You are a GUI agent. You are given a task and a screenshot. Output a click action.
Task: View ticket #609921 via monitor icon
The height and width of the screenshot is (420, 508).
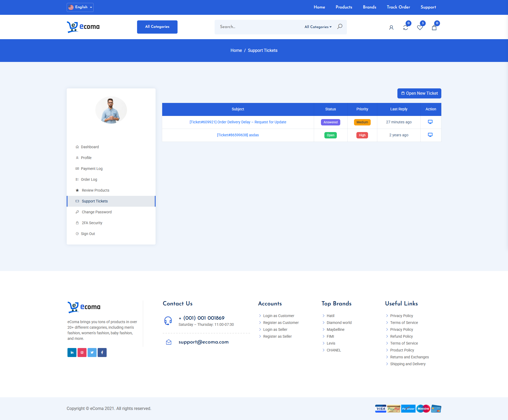(430, 122)
